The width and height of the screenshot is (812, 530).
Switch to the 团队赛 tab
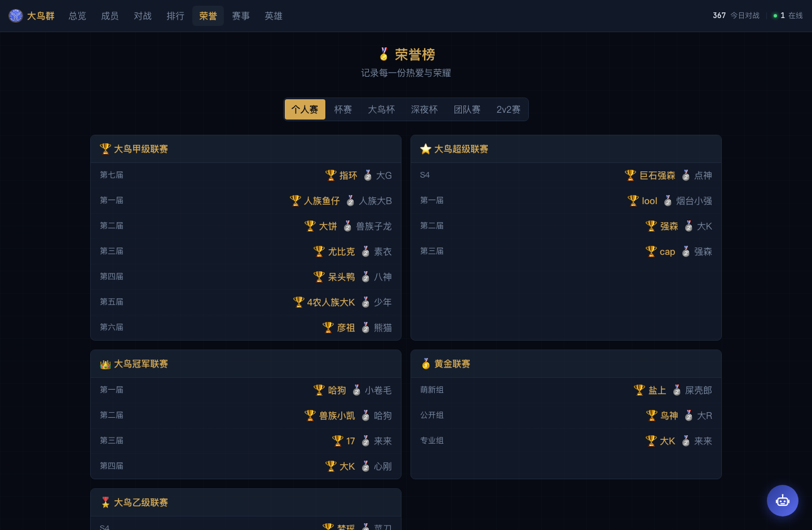pyautogui.click(x=467, y=109)
